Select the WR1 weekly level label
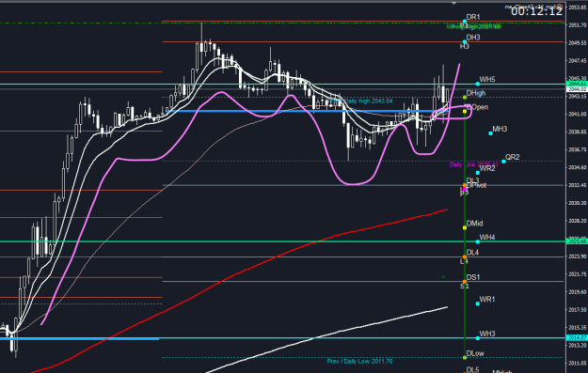 click(x=487, y=300)
